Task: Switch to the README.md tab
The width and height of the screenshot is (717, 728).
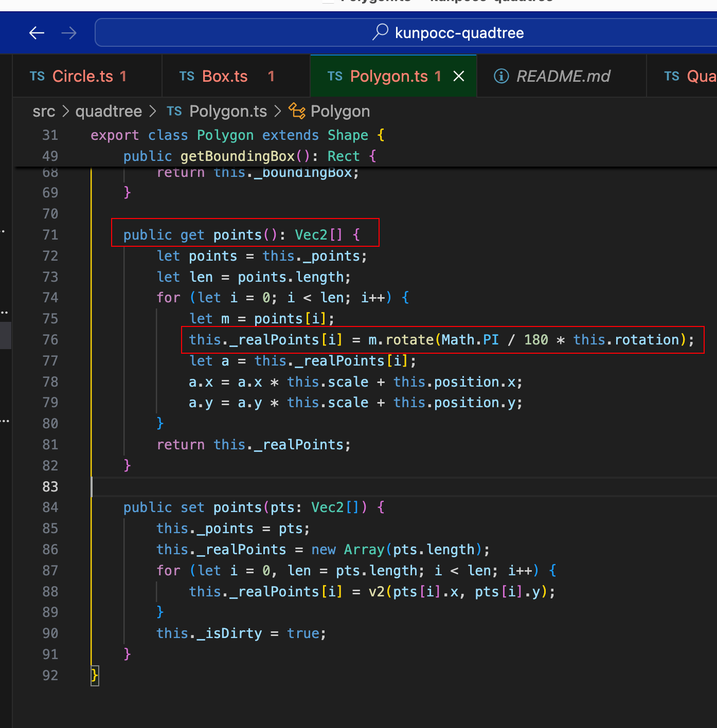Action: pos(563,76)
